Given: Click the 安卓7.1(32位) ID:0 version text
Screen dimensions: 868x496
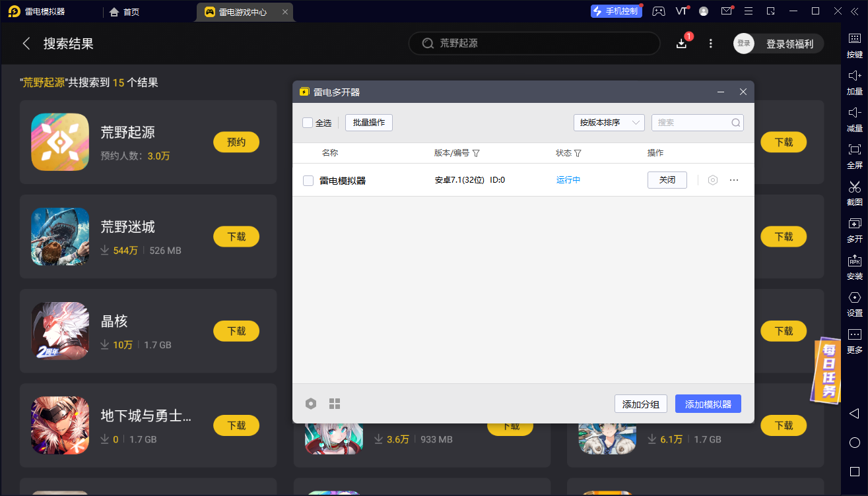Looking at the screenshot, I should click(470, 180).
